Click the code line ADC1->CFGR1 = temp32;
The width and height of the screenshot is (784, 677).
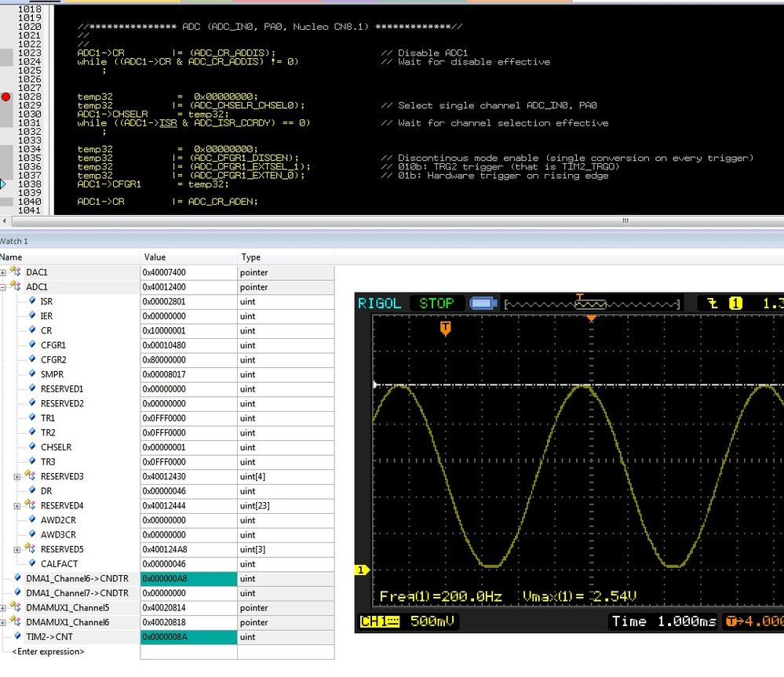pos(153,184)
